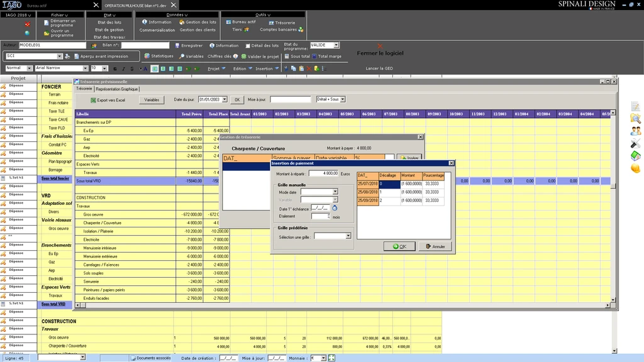Viewport: 644px width, 362px height.
Task: Click the Valider le projet icon
Action: (x=243, y=56)
